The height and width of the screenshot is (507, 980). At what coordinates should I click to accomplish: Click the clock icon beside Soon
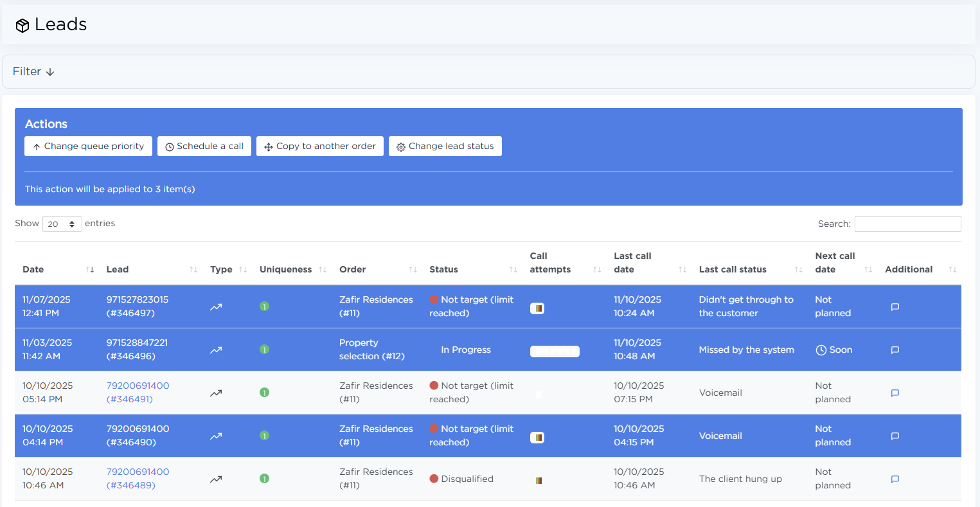pyautogui.click(x=821, y=350)
